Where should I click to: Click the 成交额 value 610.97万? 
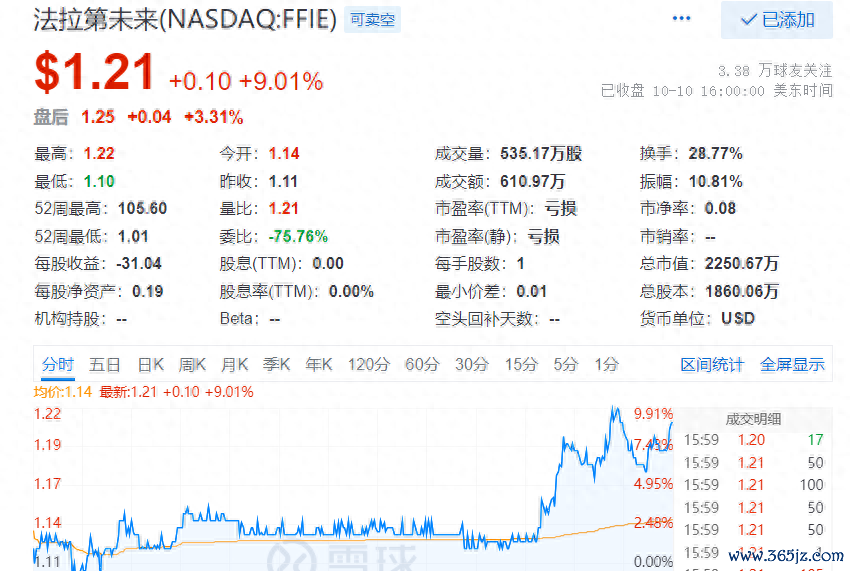click(x=532, y=181)
